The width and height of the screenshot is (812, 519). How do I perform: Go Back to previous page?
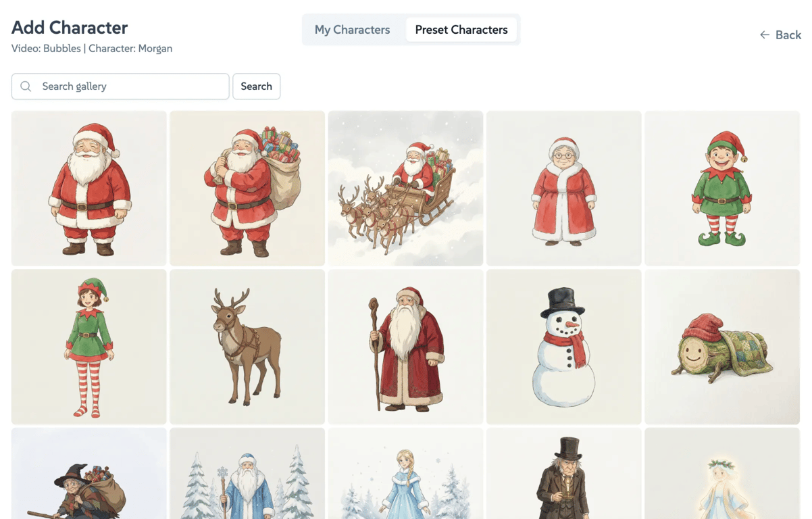coord(780,35)
